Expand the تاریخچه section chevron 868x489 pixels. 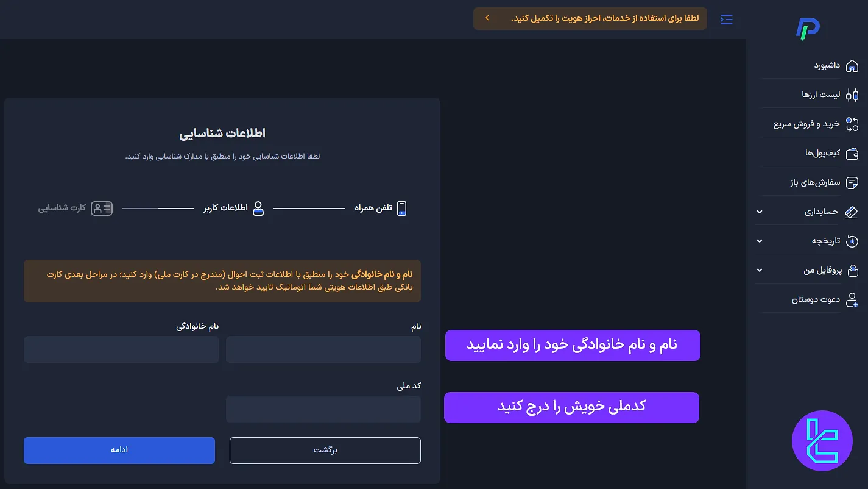[x=759, y=240]
